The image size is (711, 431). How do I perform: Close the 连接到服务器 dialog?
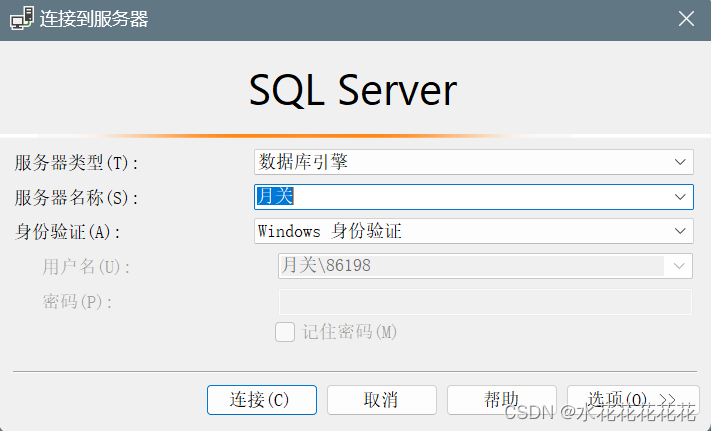pyautogui.click(x=686, y=19)
